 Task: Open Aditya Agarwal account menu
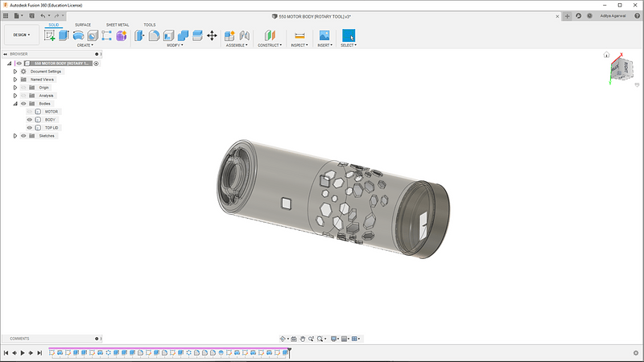(x=613, y=16)
